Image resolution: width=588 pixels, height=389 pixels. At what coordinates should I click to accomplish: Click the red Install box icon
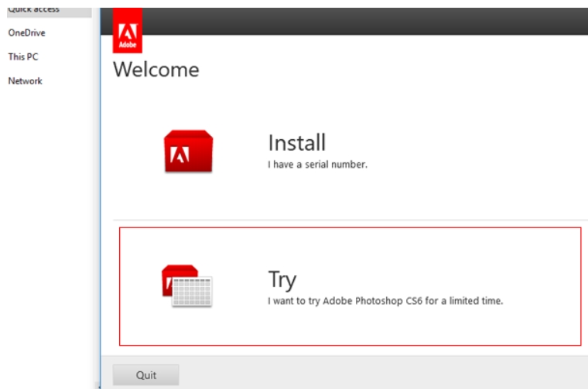pyautogui.click(x=188, y=152)
